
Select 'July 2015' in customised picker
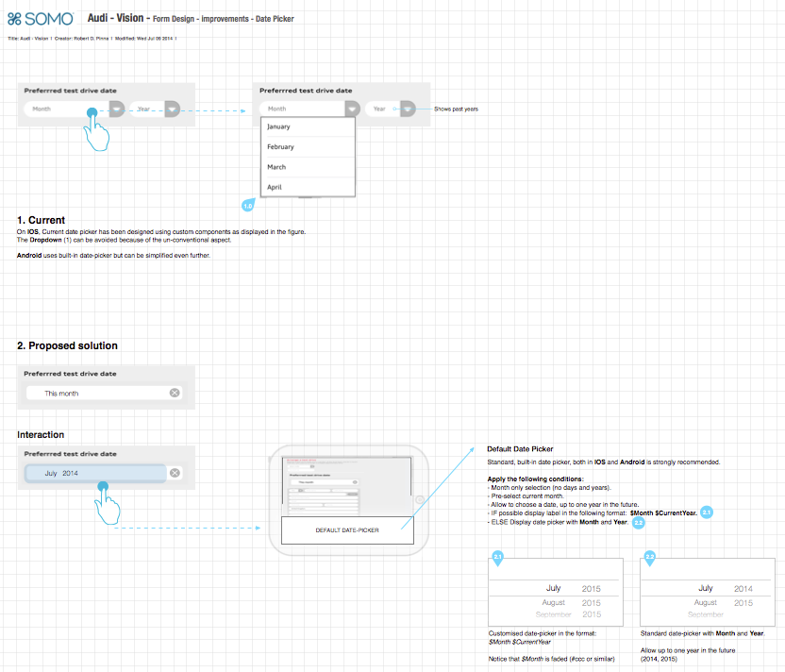(572, 589)
